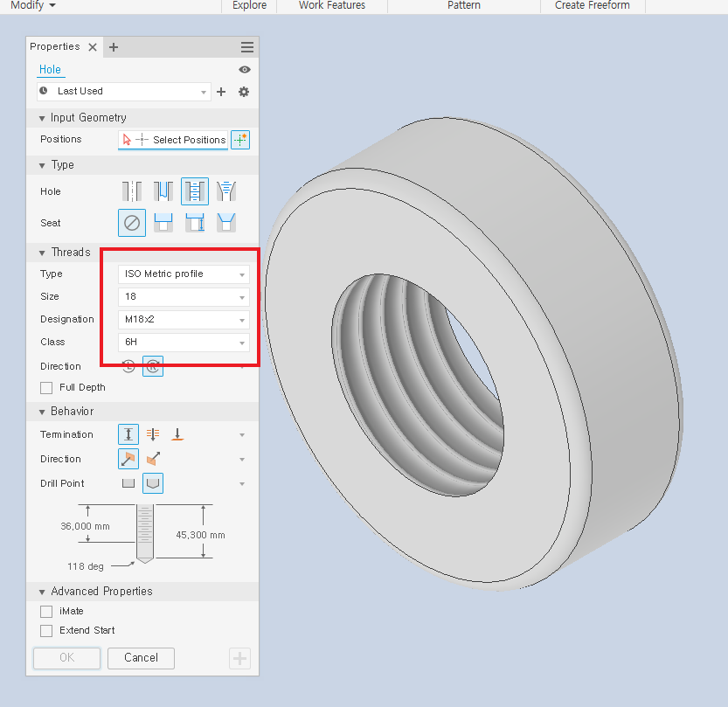The width and height of the screenshot is (728, 707).
Task: Collapse the Type section
Action: (42, 166)
